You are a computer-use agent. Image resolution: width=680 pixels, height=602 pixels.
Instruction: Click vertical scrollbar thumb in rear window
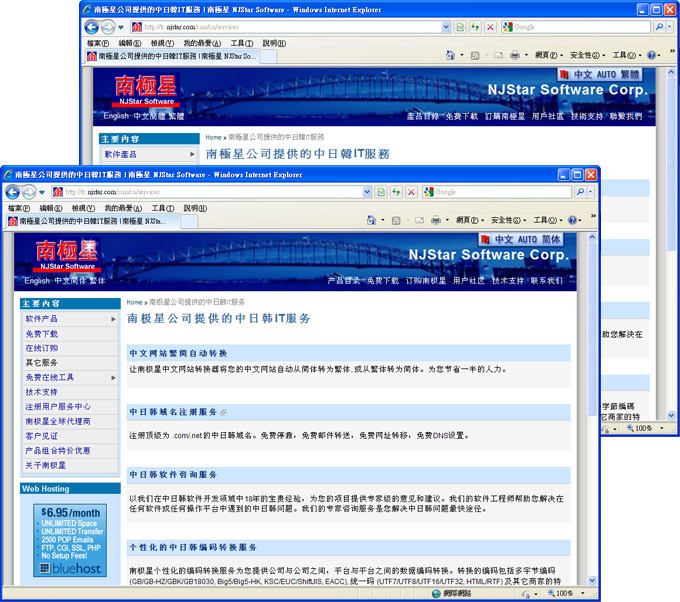pos(671,165)
